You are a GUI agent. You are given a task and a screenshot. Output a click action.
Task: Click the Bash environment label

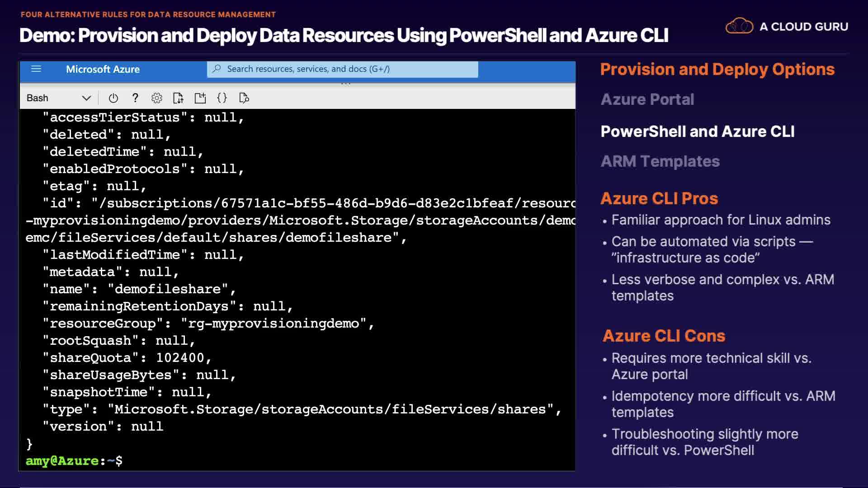(x=38, y=98)
